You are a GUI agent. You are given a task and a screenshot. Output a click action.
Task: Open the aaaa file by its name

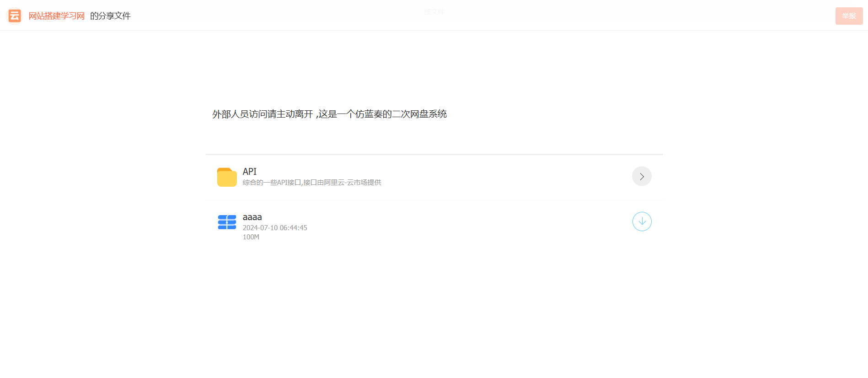(x=252, y=217)
